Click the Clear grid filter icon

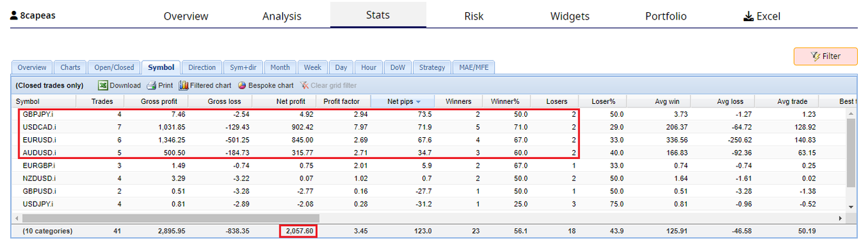305,86
